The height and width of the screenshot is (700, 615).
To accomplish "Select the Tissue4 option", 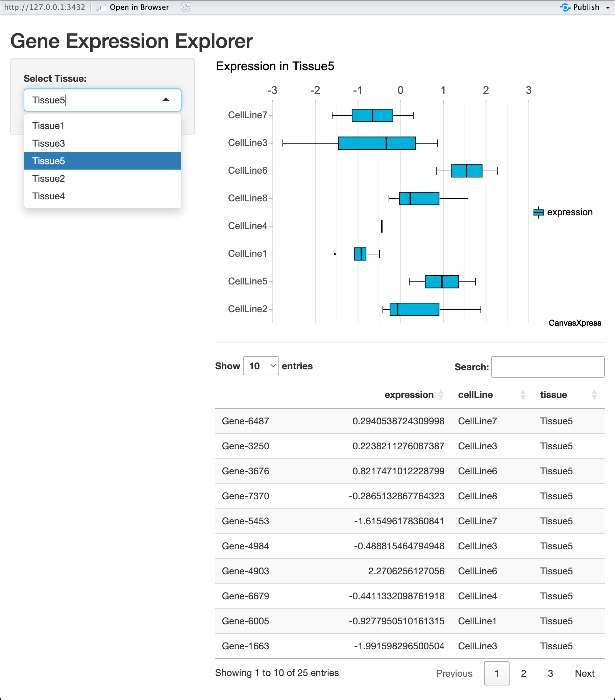I will click(x=48, y=196).
